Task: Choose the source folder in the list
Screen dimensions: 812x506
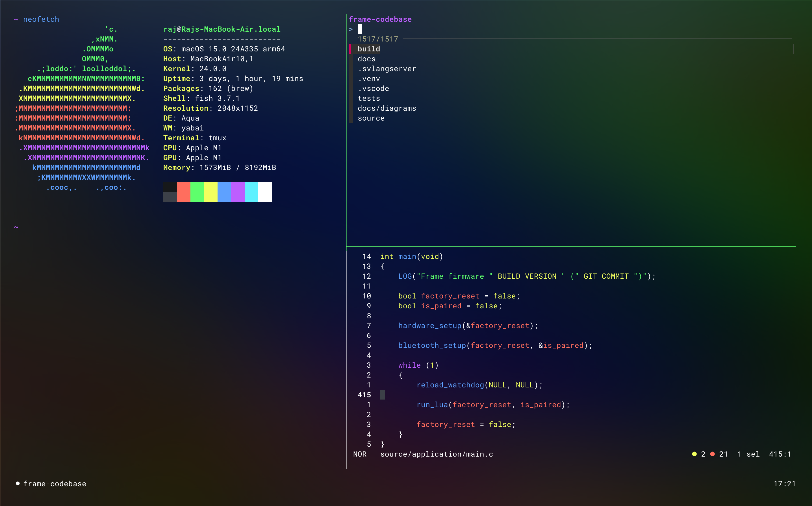Action: [x=371, y=118]
